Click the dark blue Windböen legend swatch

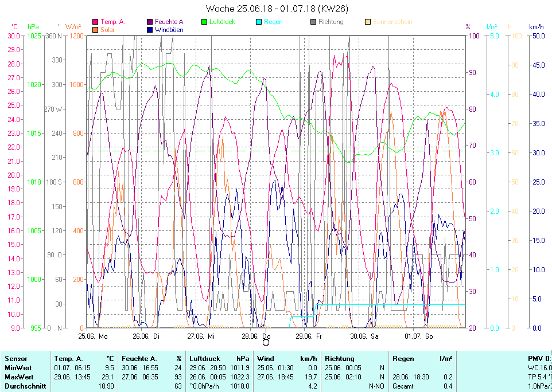150,30
